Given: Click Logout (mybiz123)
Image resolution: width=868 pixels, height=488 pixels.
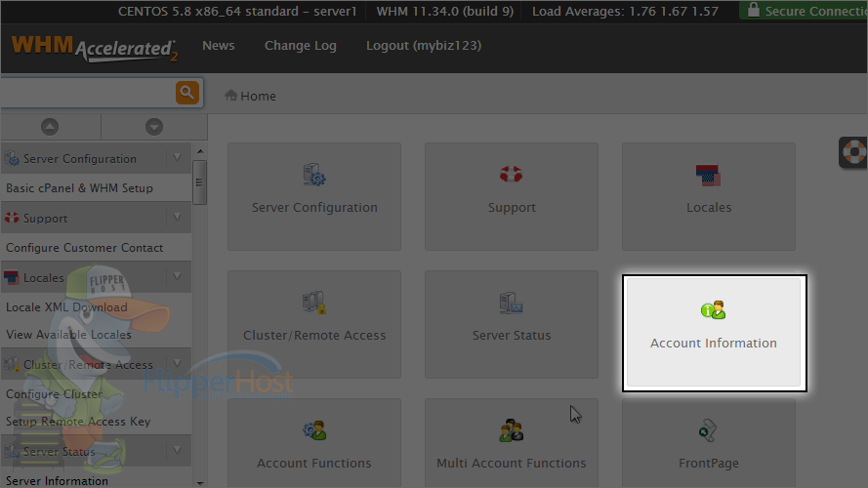Looking at the screenshot, I should [424, 45].
